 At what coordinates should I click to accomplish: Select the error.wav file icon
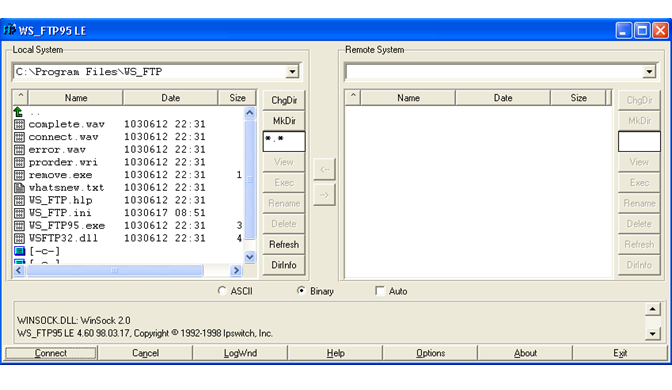19,150
